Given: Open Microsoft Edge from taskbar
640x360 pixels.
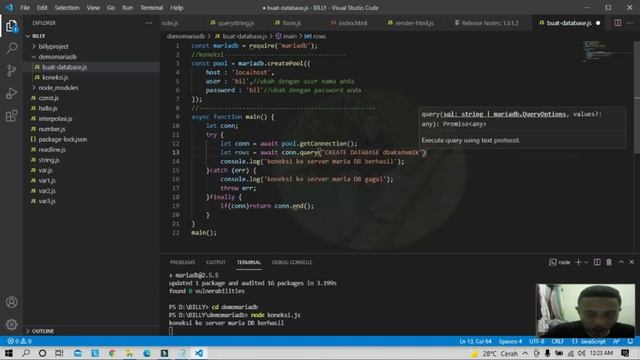Looking at the screenshot, I should click(147, 353).
